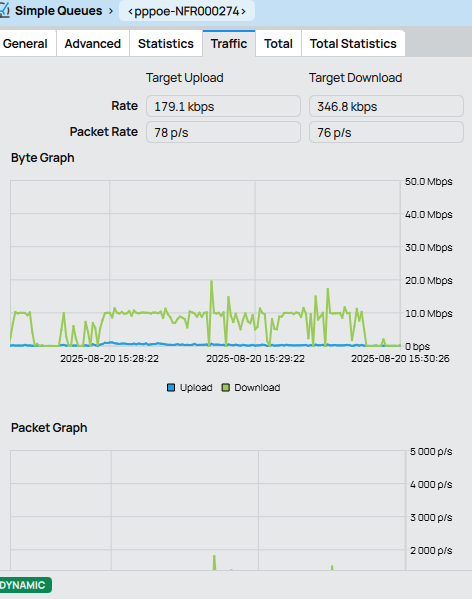This screenshot has width=472, height=599.
Task: Open the Total tab
Action: pyautogui.click(x=278, y=44)
